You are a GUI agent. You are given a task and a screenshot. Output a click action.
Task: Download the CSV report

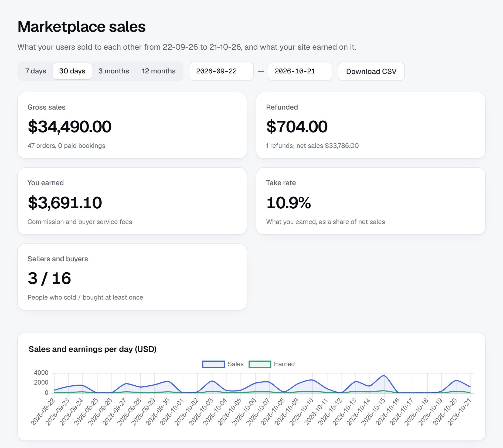pyautogui.click(x=371, y=71)
